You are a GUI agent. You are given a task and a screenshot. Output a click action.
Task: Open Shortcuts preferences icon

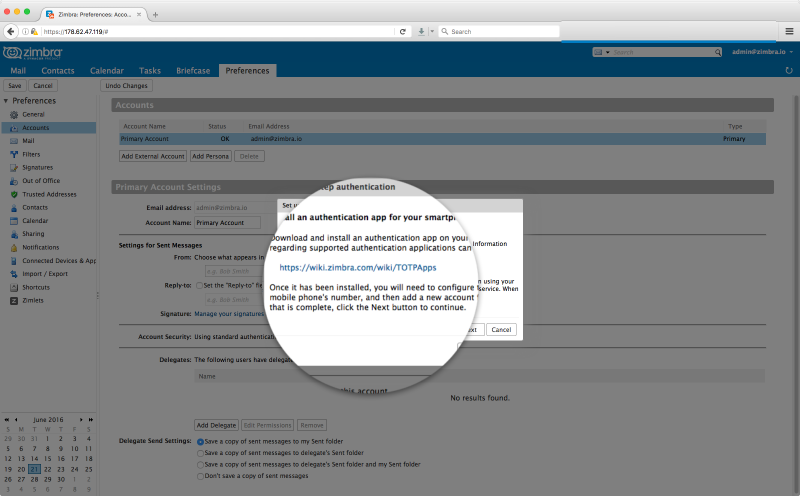(x=14, y=288)
